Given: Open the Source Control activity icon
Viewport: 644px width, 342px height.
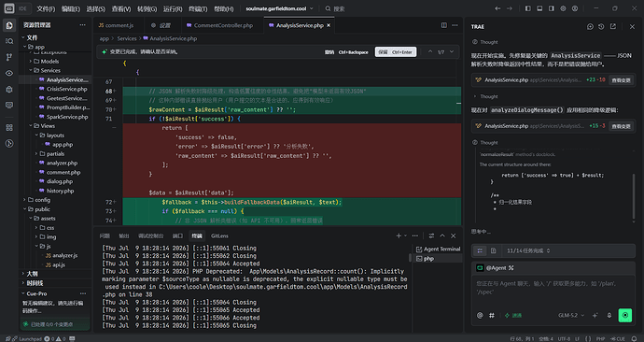Looking at the screenshot, I should pos(9,57).
